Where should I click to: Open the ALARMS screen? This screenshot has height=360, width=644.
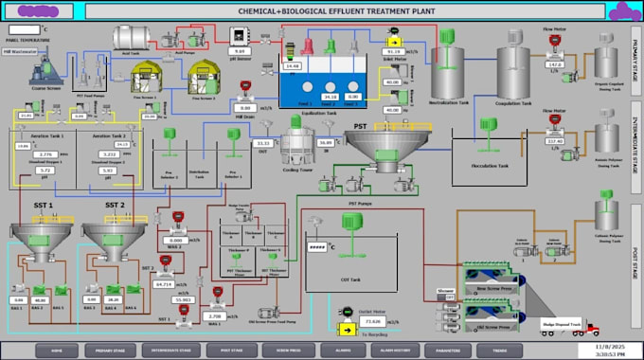coord(343,351)
